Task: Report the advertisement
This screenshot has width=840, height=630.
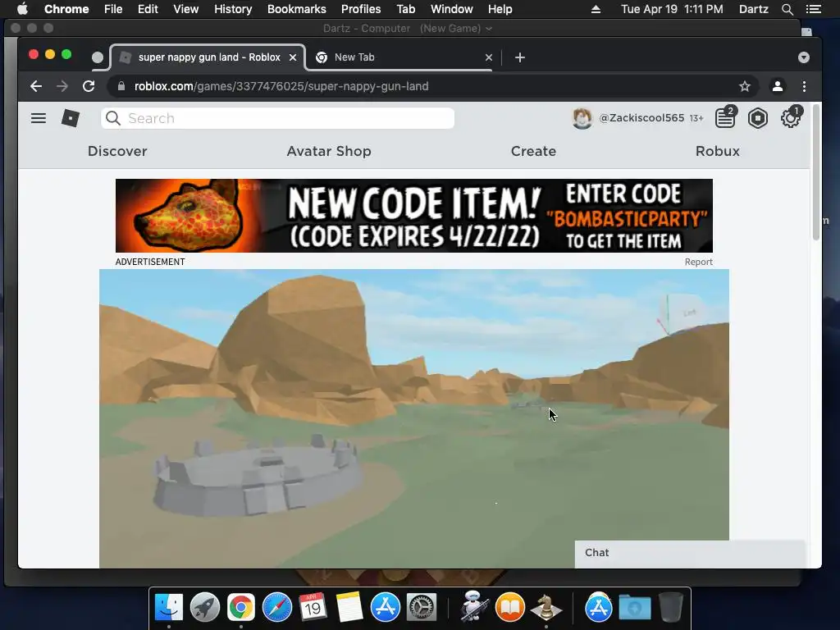Action: point(699,262)
